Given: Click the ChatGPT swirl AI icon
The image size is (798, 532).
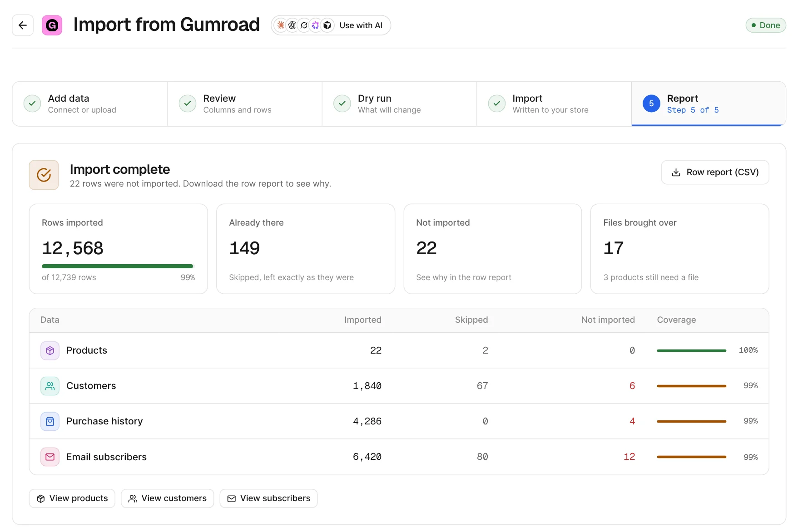Looking at the screenshot, I should (292, 25).
